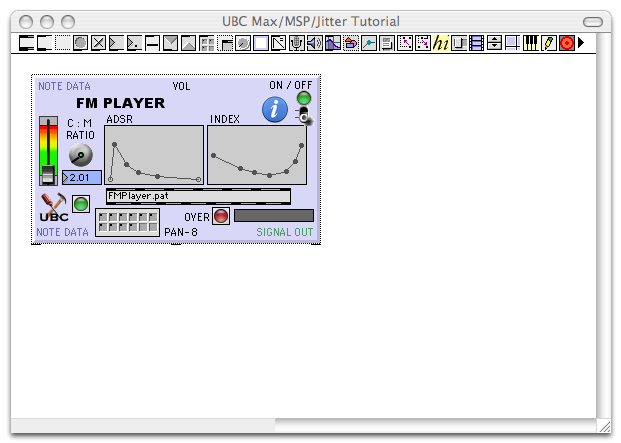Select the up-down arrows increment tool
The image size is (621, 443).
[x=494, y=43]
